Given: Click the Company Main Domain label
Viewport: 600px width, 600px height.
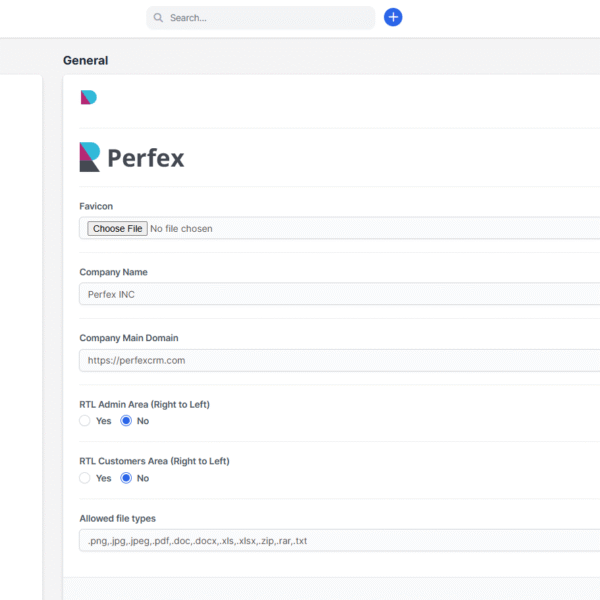Looking at the screenshot, I should point(129,338).
